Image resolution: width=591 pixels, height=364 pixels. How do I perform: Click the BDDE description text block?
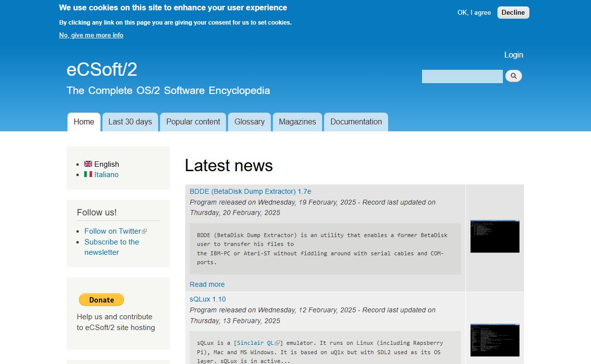click(325, 249)
